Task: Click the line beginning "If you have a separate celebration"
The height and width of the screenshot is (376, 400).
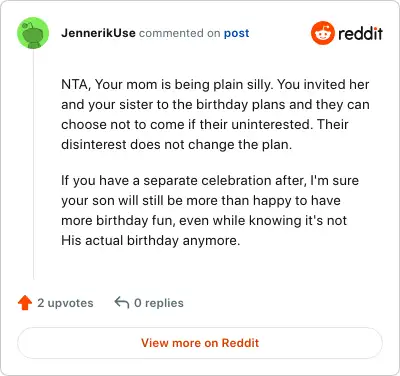Action: 210,181
